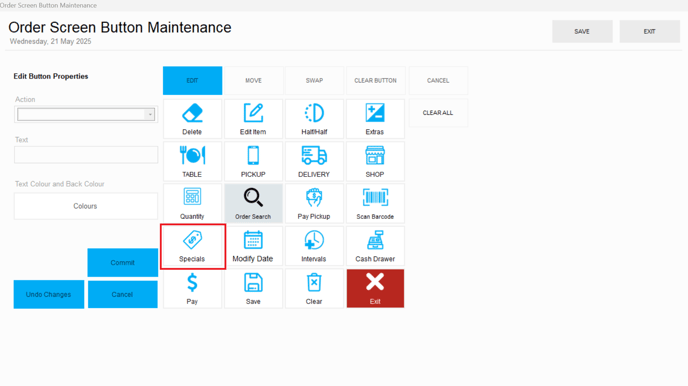Activate CLEAR BUTTON mode
This screenshot has width=688, height=386.
375,81
